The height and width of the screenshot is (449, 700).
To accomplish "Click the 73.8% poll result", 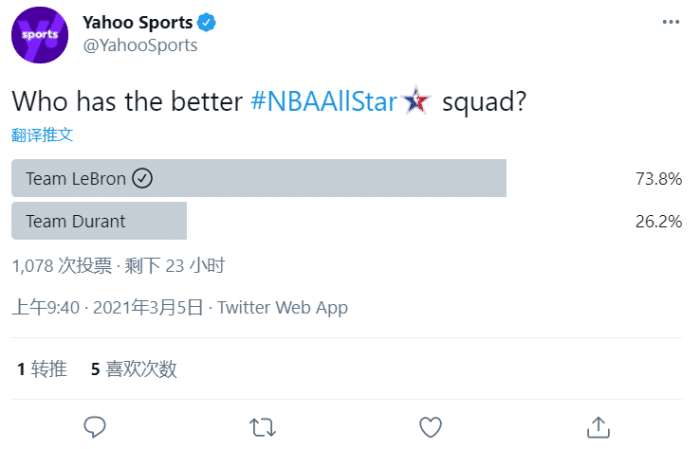I will tap(658, 179).
